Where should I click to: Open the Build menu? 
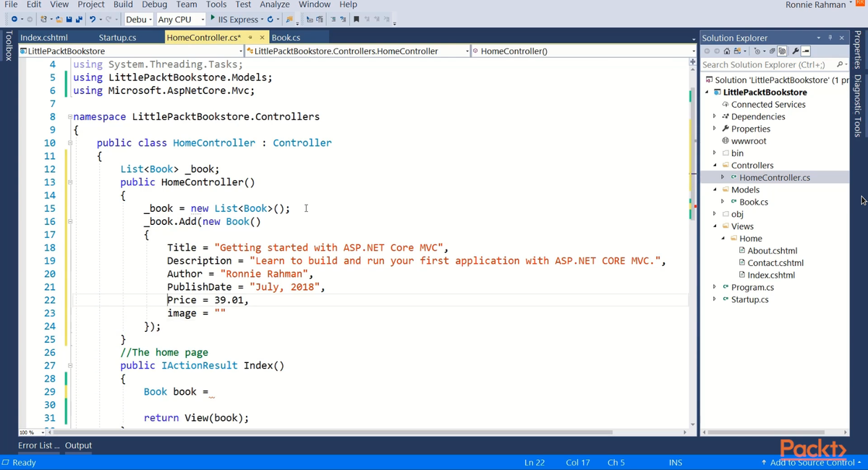123,4
